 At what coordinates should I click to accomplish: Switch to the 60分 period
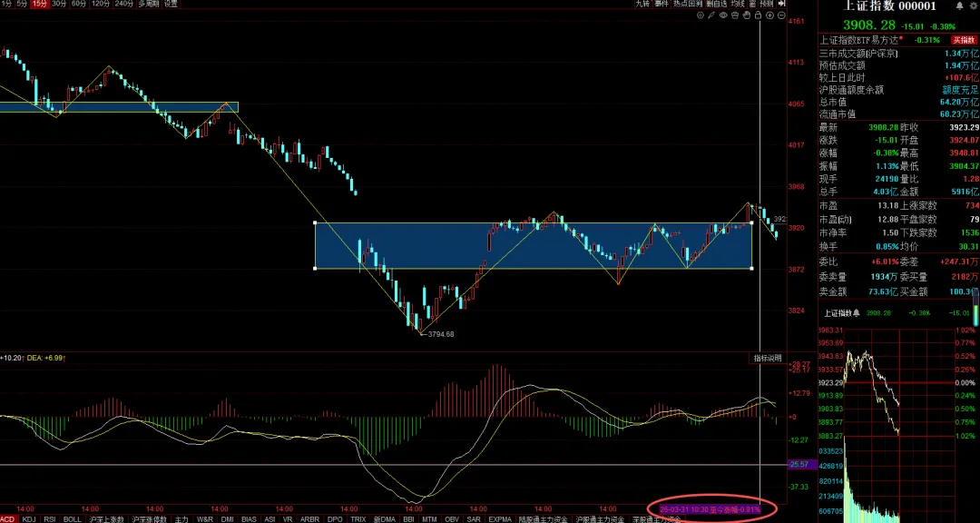[x=78, y=4]
